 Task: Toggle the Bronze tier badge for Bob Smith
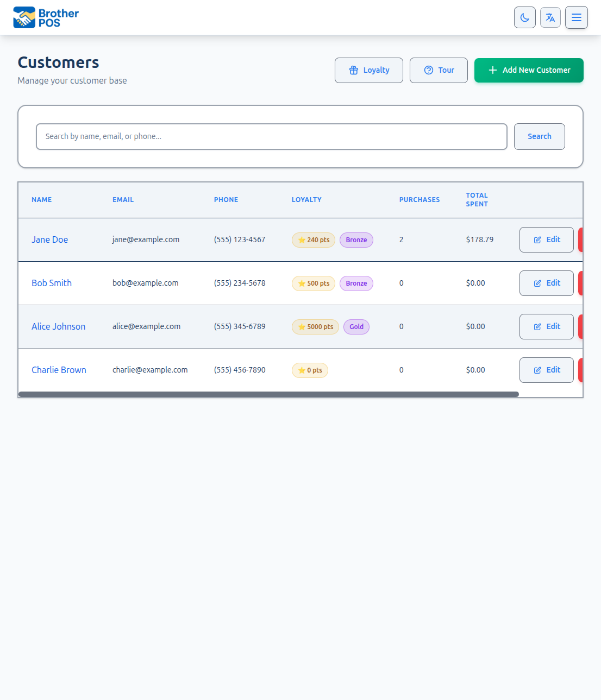click(356, 283)
